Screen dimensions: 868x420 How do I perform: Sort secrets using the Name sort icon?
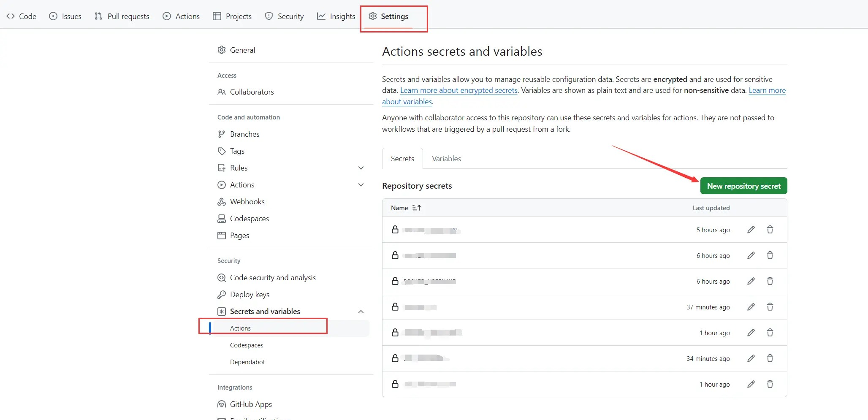click(417, 208)
